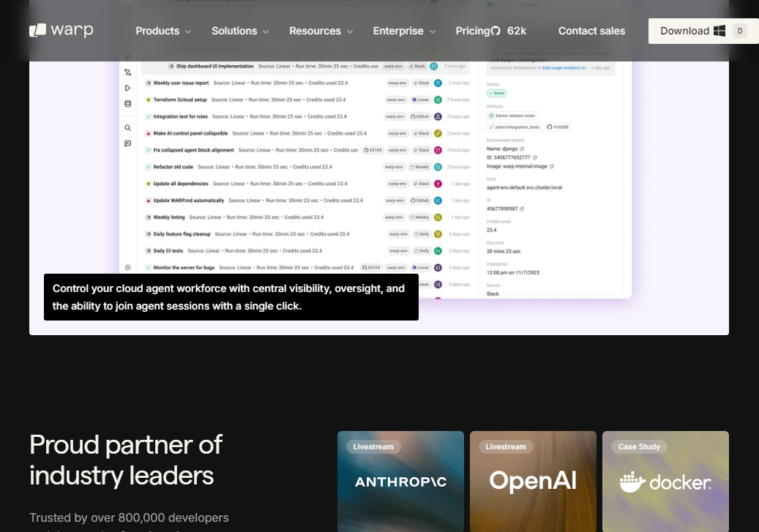This screenshot has height=532, width=759.
Task: Click the Proud partner of industry leaders heading
Action: pos(126,460)
